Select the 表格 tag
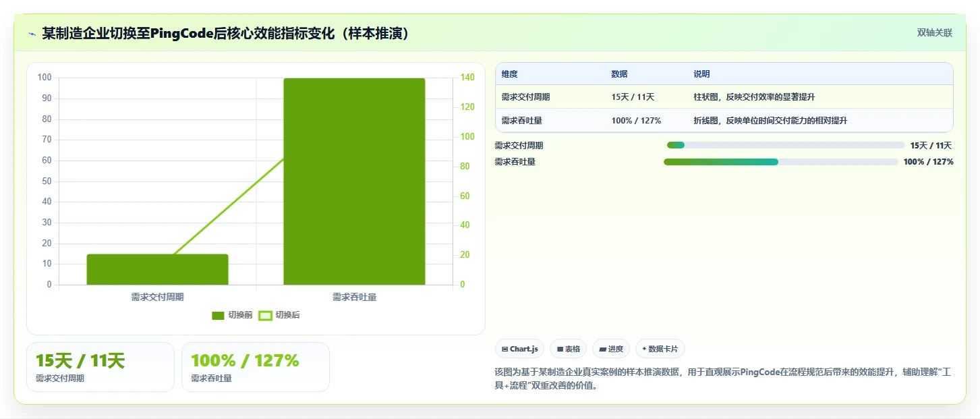Screen dimensions: 980x419 (x=569, y=349)
